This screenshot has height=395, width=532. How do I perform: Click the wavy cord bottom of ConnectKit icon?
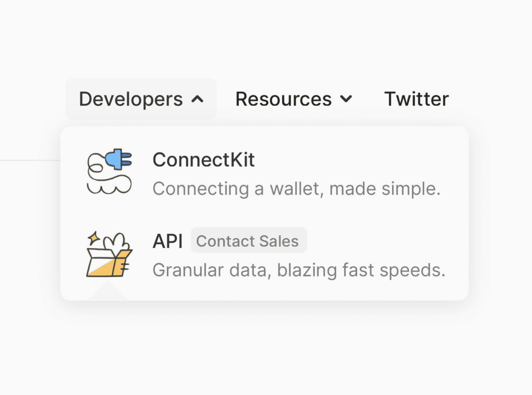click(109, 186)
